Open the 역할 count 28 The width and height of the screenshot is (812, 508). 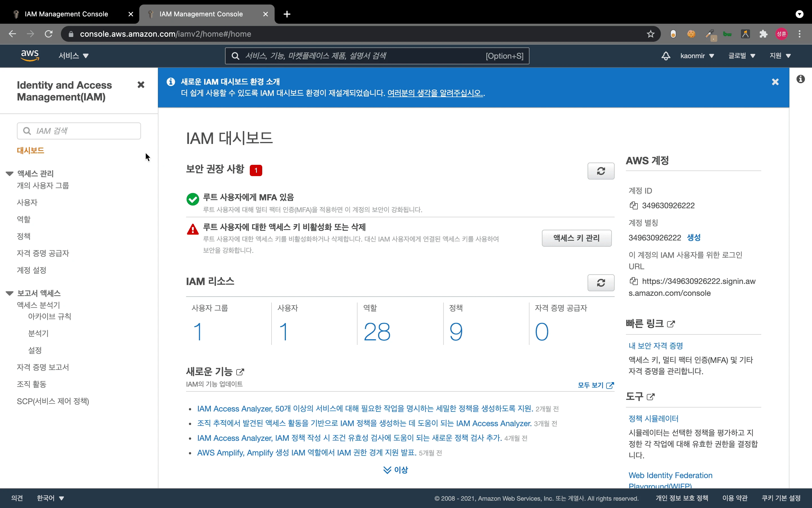pos(377,332)
